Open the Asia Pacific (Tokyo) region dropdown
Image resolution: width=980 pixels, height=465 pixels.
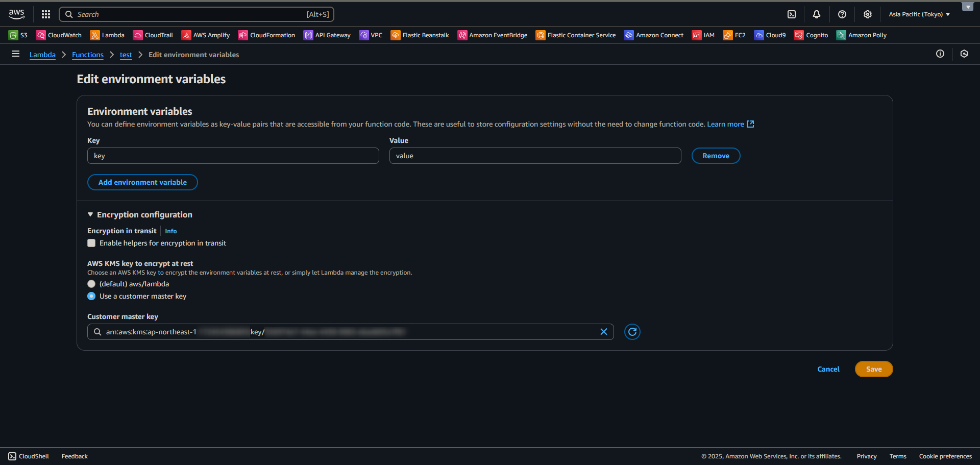point(919,14)
